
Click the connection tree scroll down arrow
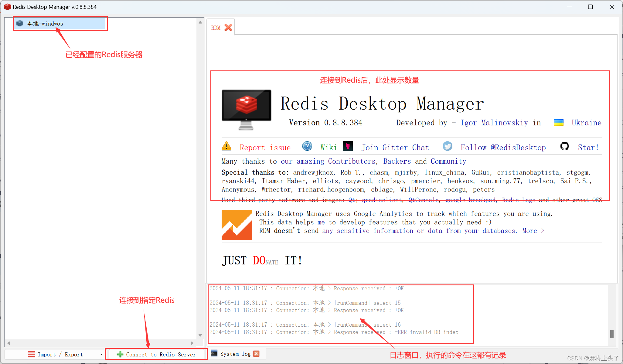[200, 335]
